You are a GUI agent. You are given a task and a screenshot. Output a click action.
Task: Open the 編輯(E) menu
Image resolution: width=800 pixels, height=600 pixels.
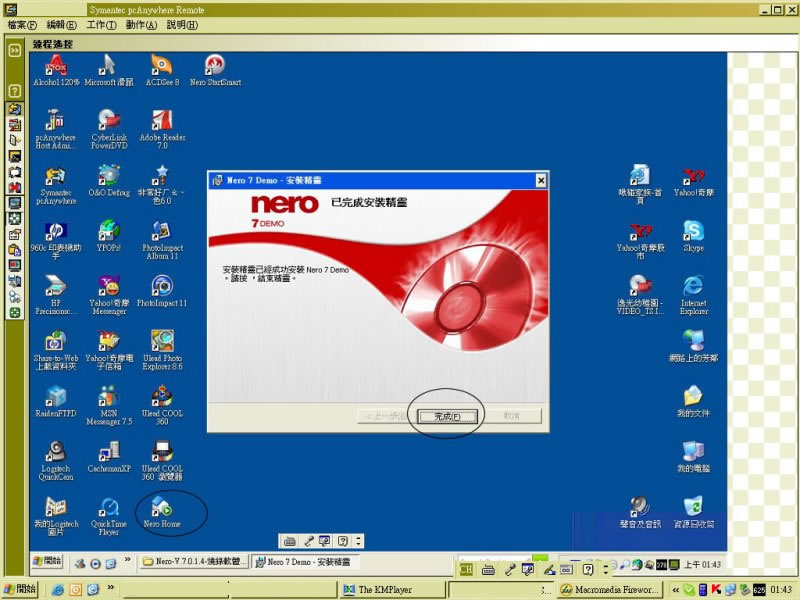pyautogui.click(x=61, y=25)
